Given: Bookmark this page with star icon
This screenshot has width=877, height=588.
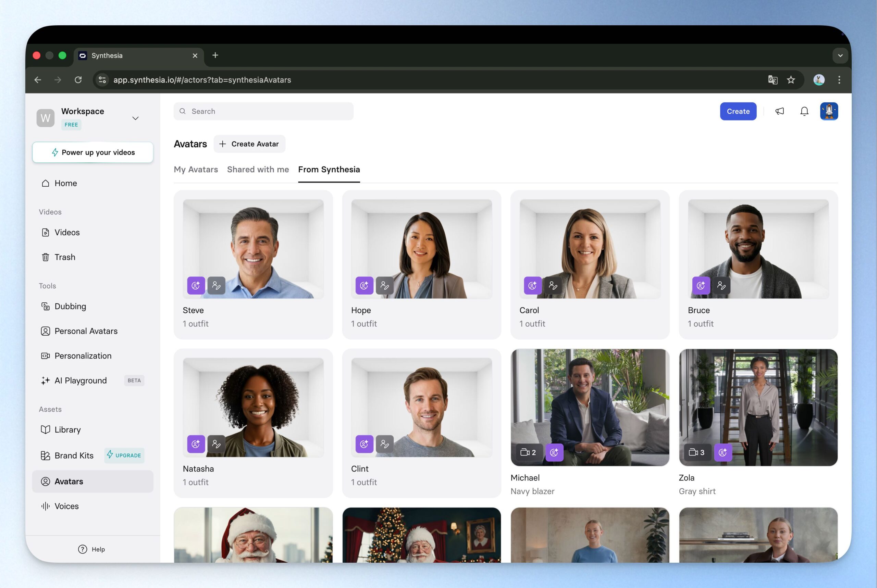Looking at the screenshot, I should point(791,79).
